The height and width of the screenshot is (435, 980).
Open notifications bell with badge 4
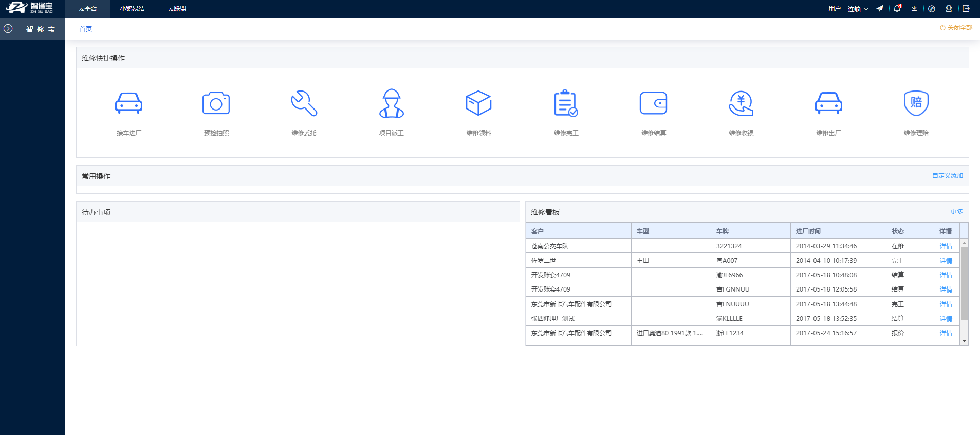[x=897, y=8]
